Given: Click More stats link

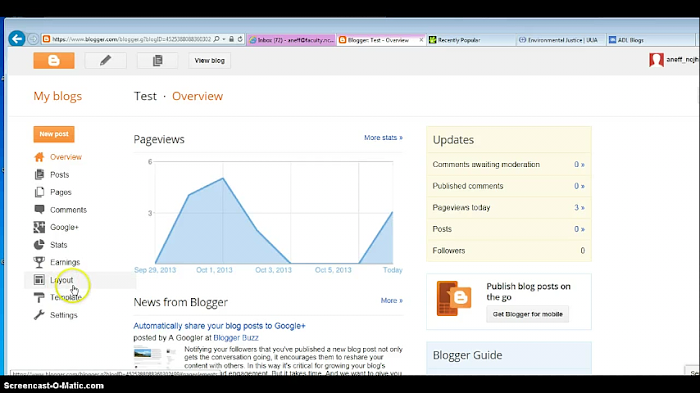Looking at the screenshot, I should 383,138.
